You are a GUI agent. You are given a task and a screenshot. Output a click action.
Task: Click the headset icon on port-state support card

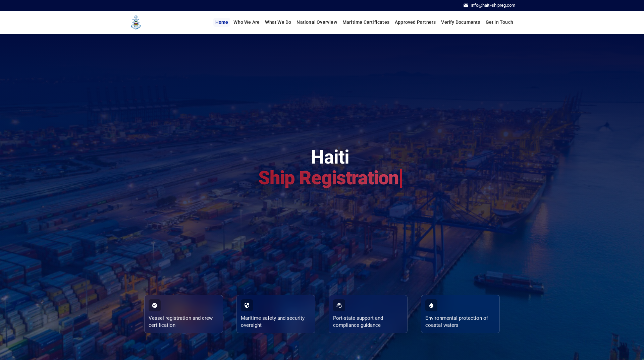(339, 305)
